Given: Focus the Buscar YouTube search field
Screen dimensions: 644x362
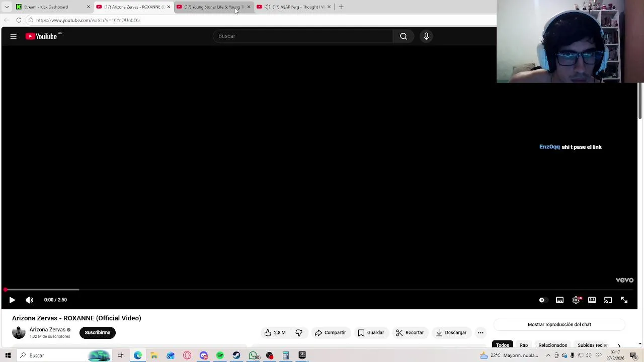Looking at the screenshot, I should point(303,36).
